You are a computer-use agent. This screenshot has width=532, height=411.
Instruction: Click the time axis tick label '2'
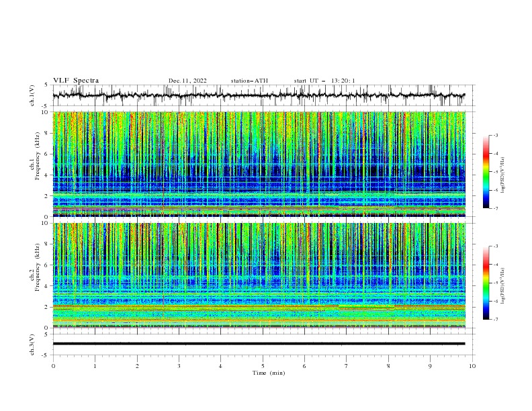(x=137, y=366)
